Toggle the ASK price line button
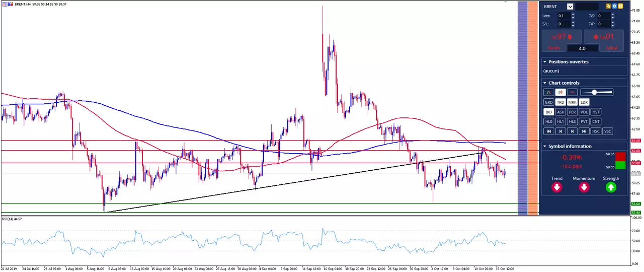Viewport: 644px width, 272px height. (x=560, y=112)
